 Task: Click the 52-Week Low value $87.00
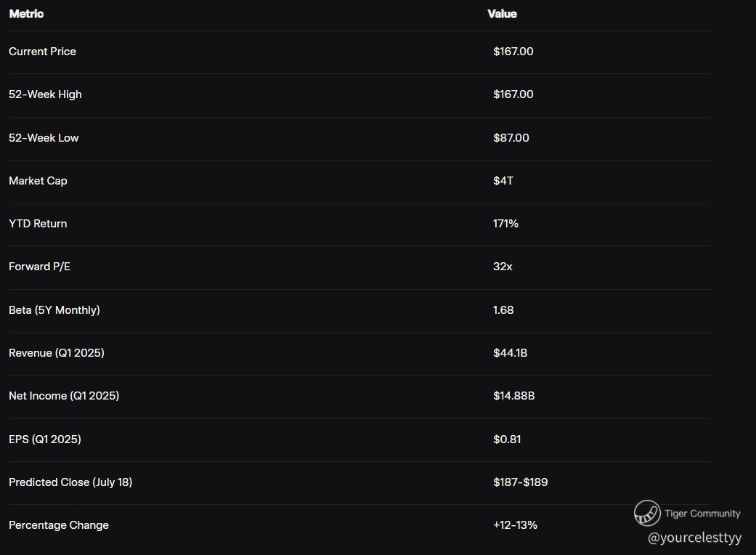pos(511,138)
